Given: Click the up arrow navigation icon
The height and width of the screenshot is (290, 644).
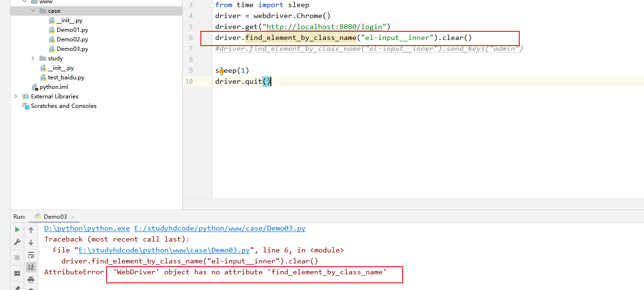Looking at the screenshot, I should click(x=30, y=230).
